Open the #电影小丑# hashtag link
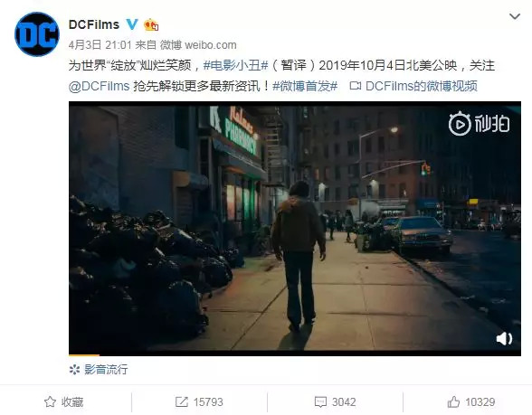 tap(236, 65)
